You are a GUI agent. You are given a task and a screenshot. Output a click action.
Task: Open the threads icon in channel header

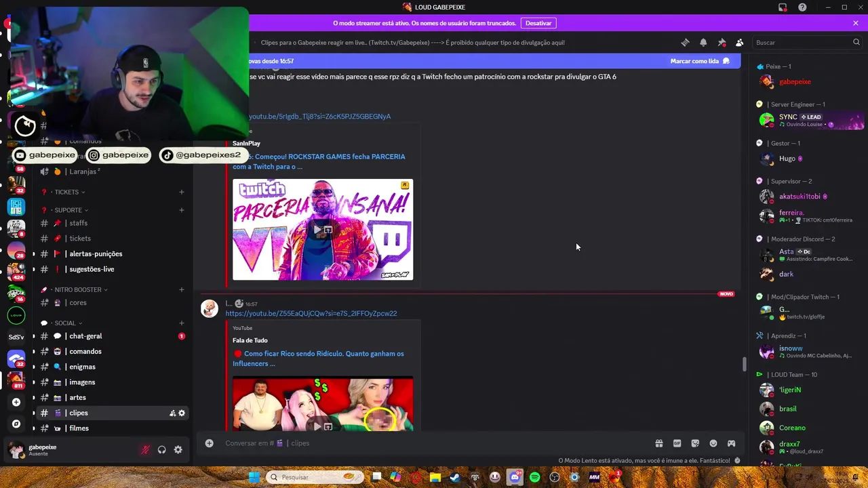[x=685, y=42]
